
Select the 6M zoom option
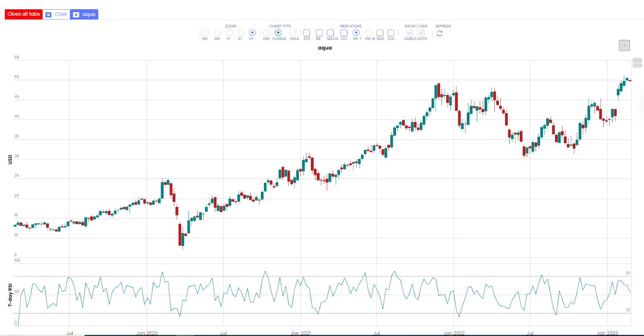[217, 33]
